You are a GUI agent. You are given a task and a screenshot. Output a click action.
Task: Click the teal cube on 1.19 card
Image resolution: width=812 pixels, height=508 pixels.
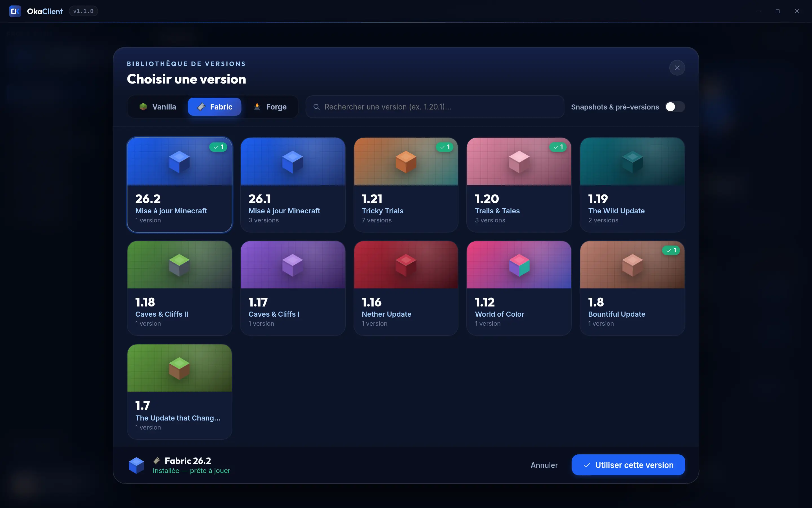632,162
